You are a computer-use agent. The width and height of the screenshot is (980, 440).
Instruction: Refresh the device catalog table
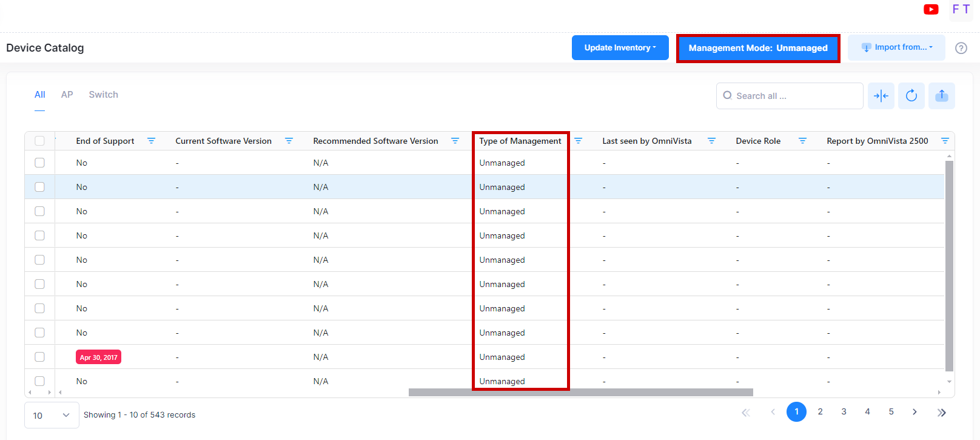[x=911, y=96]
